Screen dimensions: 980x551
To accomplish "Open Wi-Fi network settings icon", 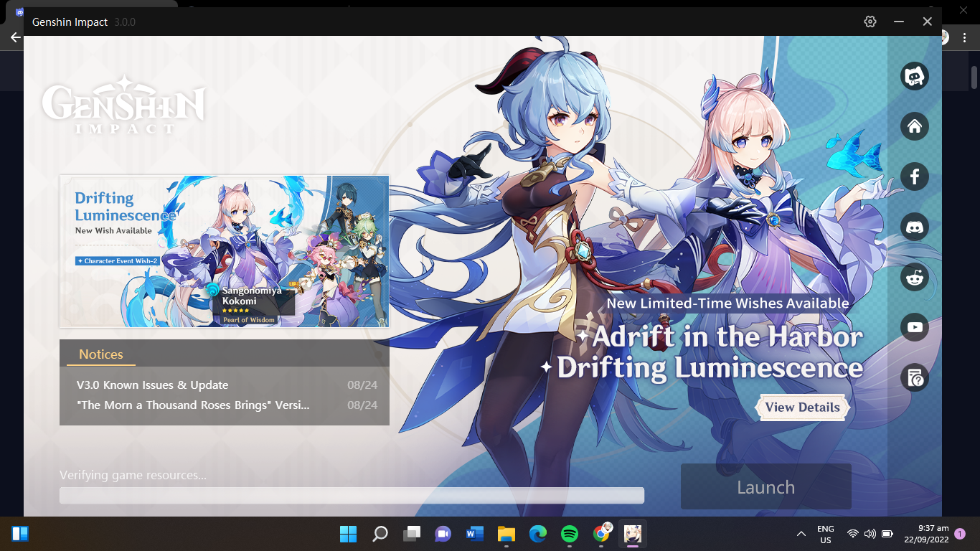I will tap(853, 534).
